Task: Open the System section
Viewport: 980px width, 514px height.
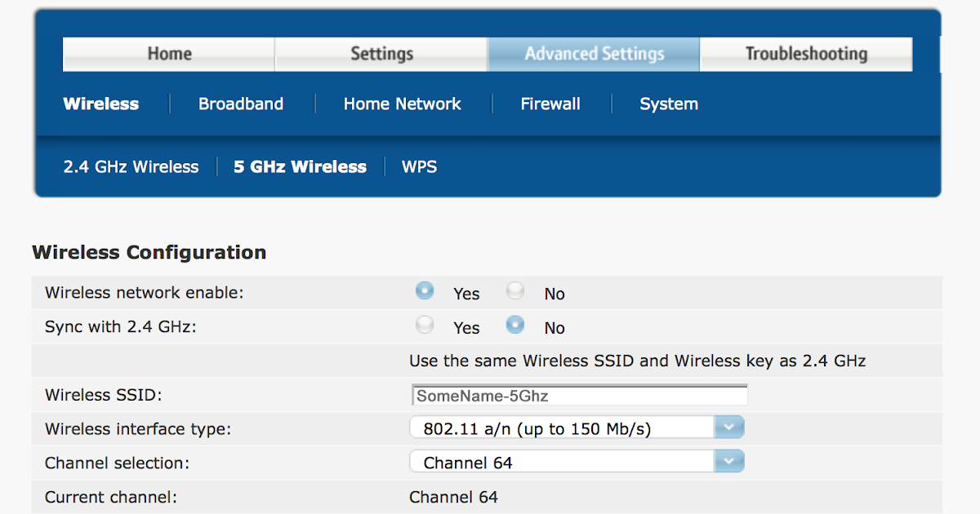Action: pyautogui.click(x=669, y=104)
